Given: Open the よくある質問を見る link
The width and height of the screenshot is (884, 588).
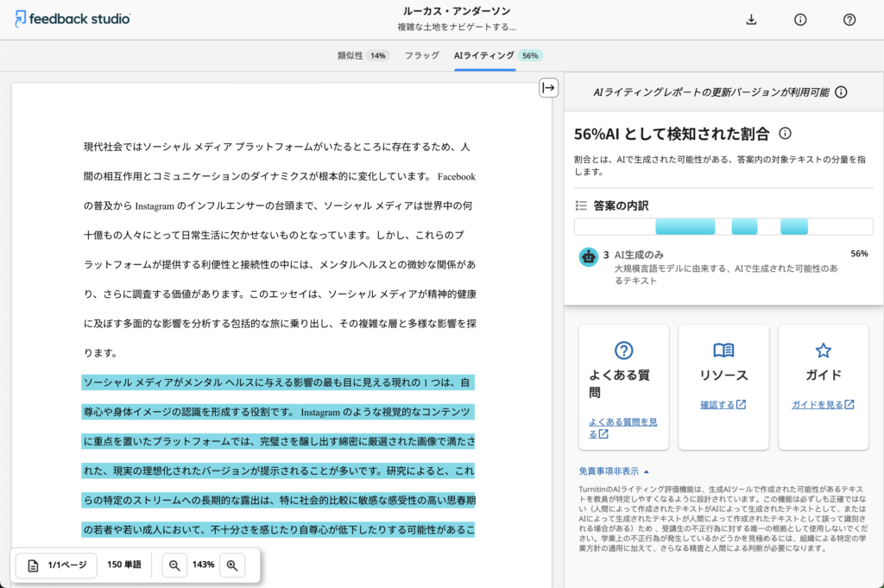Looking at the screenshot, I should (623, 428).
